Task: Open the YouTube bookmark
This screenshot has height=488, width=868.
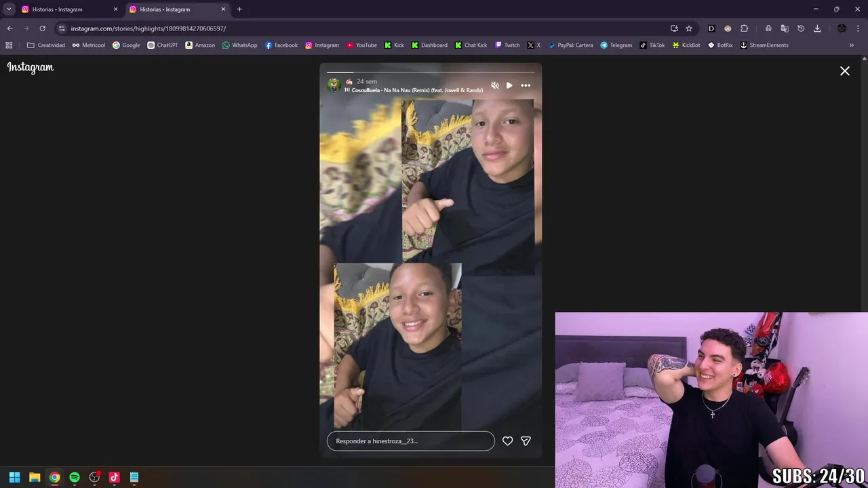Action: [x=361, y=45]
